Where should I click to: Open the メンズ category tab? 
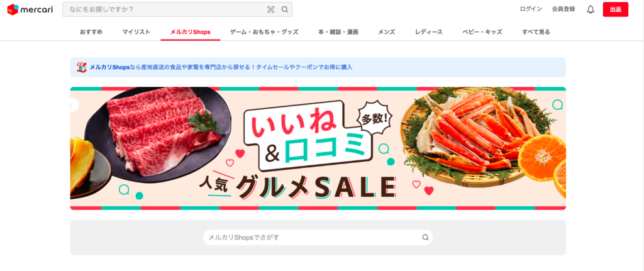click(x=387, y=31)
